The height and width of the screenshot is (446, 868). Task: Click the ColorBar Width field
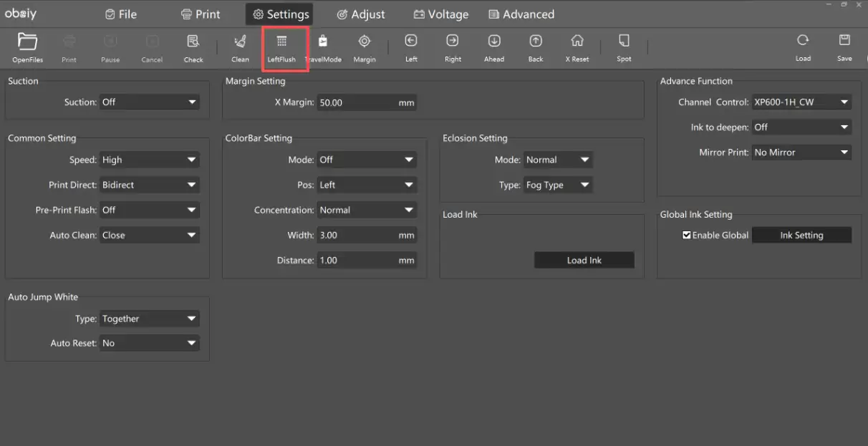click(x=367, y=235)
